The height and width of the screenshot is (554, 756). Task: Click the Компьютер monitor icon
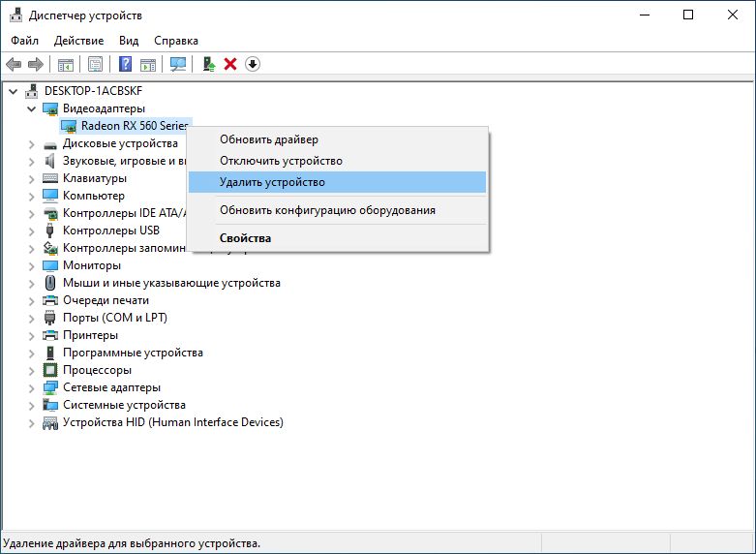coord(50,196)
